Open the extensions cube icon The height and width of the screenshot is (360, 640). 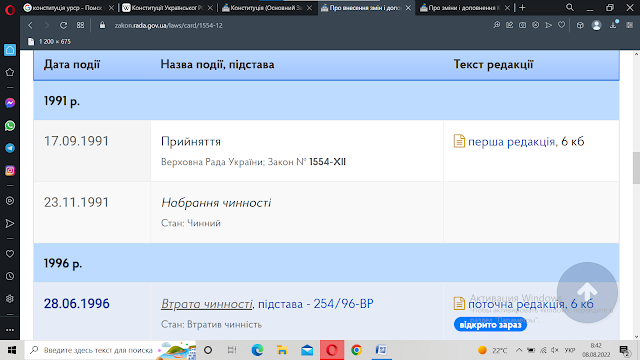tap(580, 25)
